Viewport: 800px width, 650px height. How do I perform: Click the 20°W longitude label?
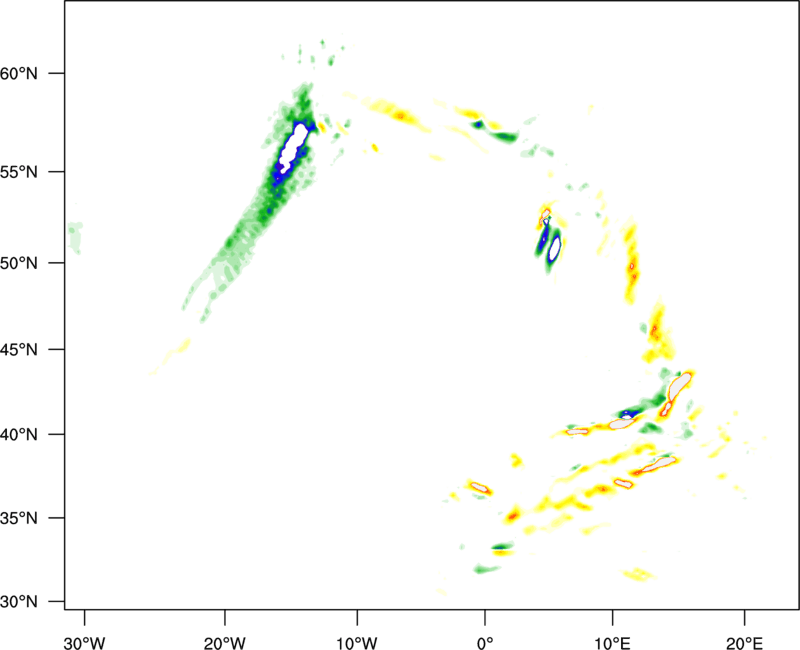[x=225, y=643]
